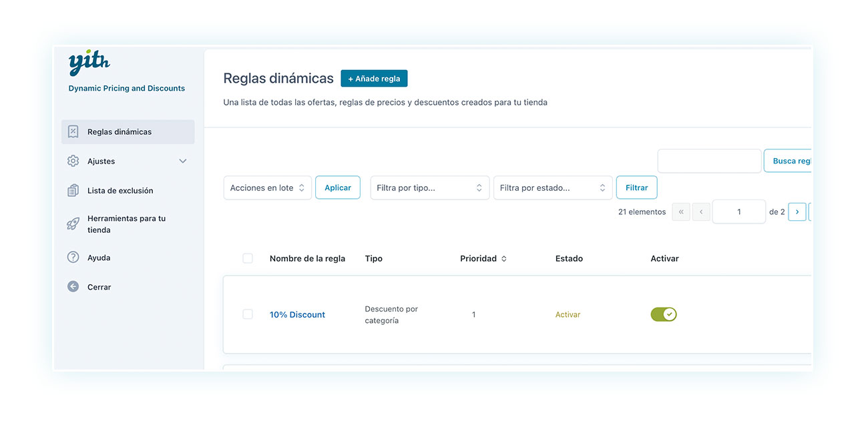Click the Filtrar button

[636, 187]
